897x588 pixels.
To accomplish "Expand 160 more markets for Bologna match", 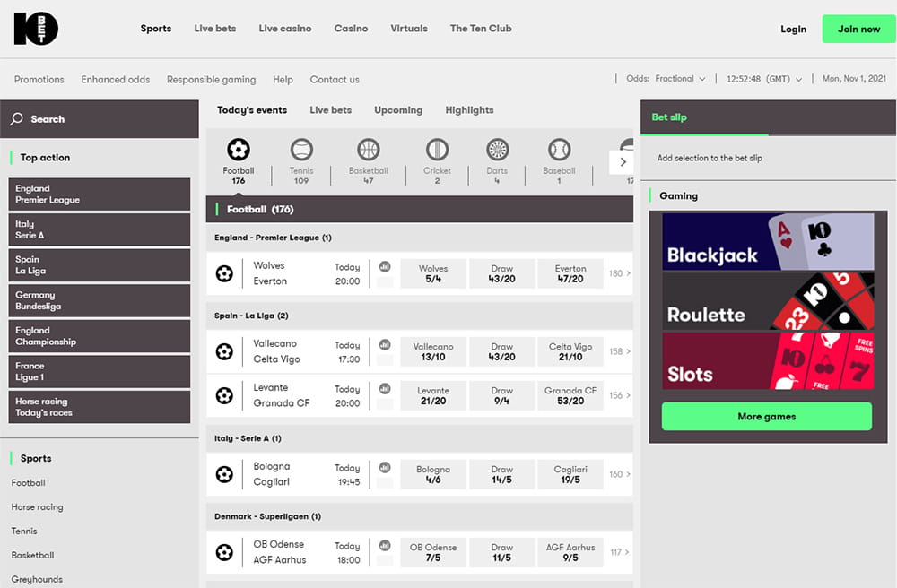I will tap(620, 474).
